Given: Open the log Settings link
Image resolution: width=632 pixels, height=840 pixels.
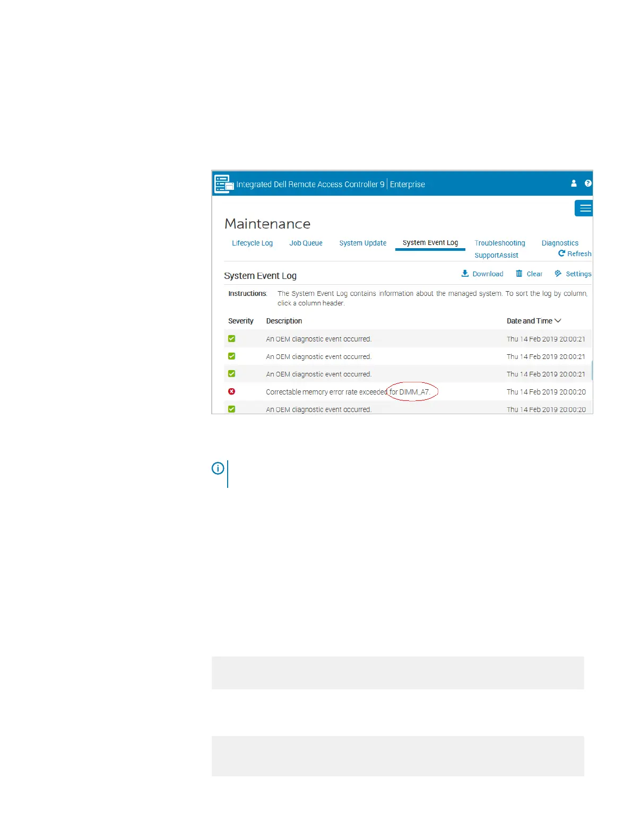Looking at the screenshot, I should 573,274.
